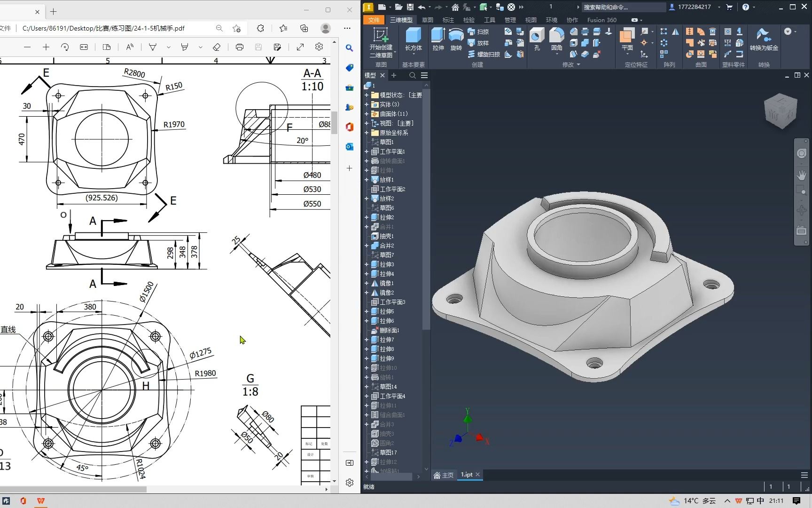Toggle the PDF draw pen tool
The image size is (812, 508).
153,47
